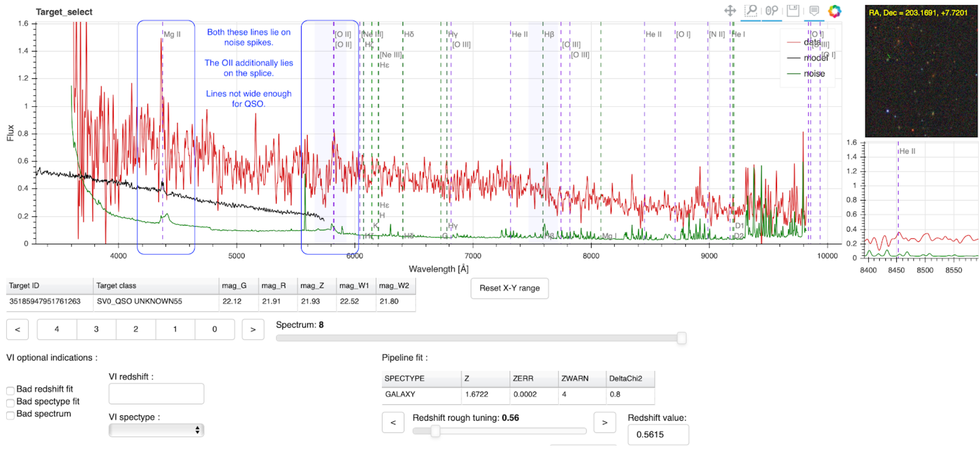Click the Bokeh logo in the toolbar

tap(835, 11)
